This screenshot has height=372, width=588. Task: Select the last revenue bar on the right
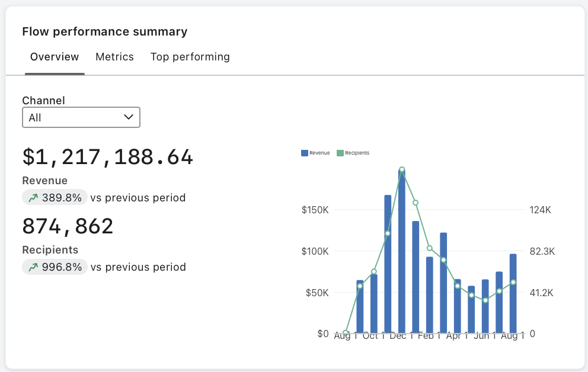[513, 293]
